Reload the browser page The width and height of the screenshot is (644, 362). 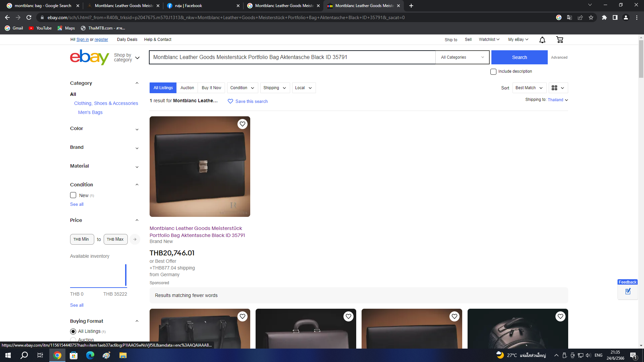29,17
